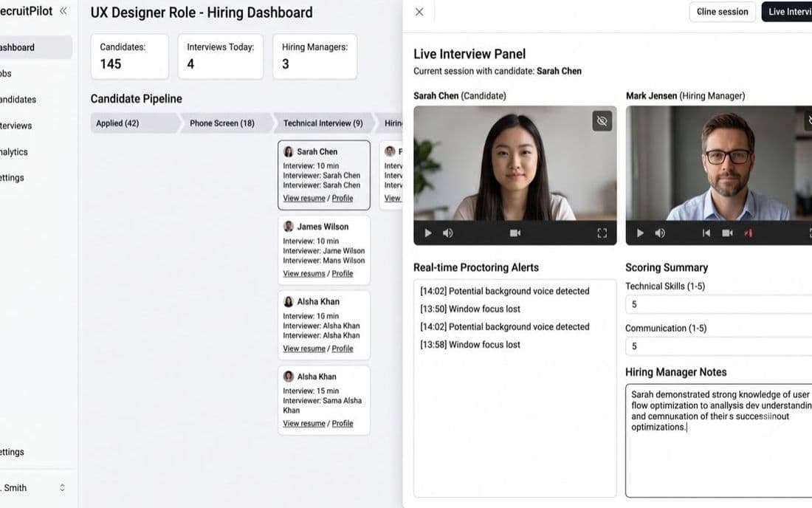The image size is (812, 508).
Task: Click the Candidates 145 stat card
Action: pos(129,56)
